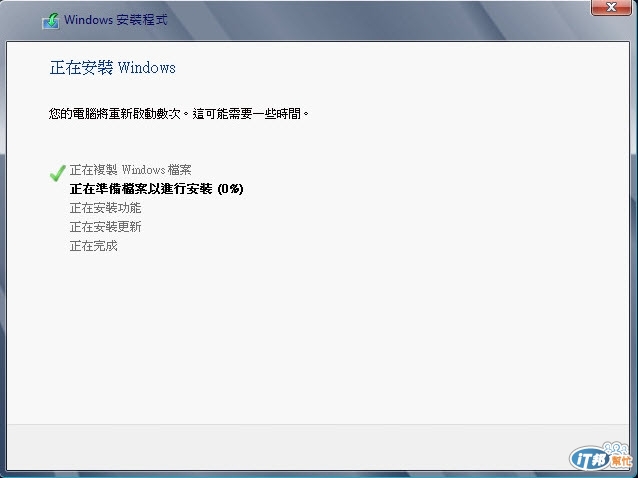The width and height of the screenshot is (638, 478).
Task: Click the pending step '正在安裝功能'
Action: click(105, 208)
